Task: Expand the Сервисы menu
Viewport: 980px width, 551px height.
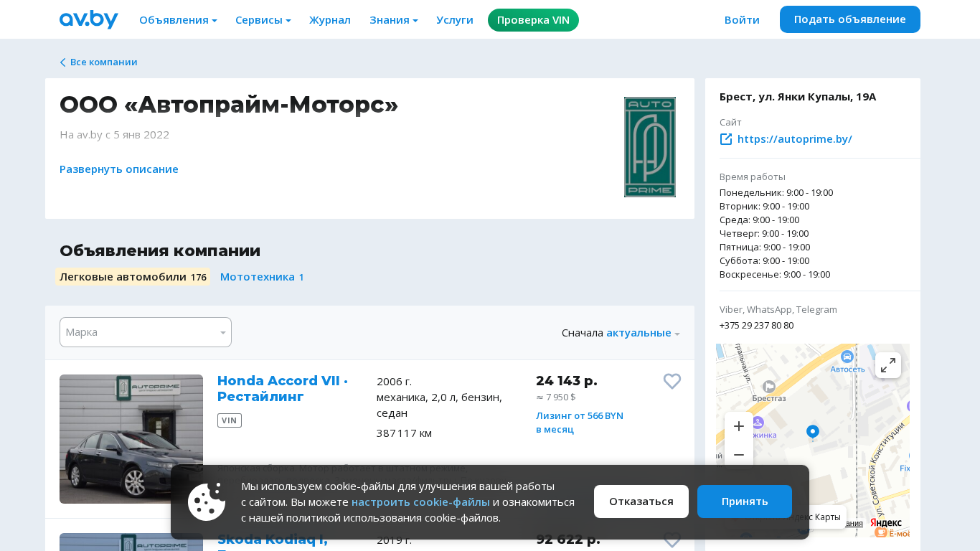Action: click(x=263, y=20)
